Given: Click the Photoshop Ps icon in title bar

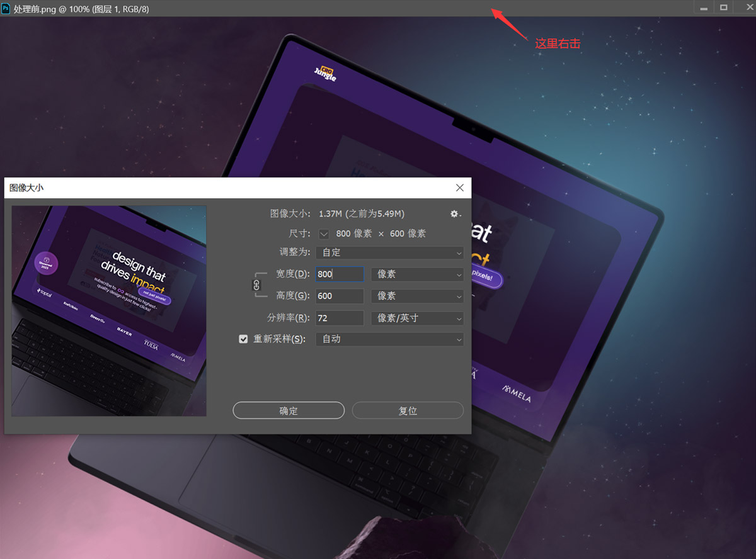Looking at the screenshot, I should 6,9.
